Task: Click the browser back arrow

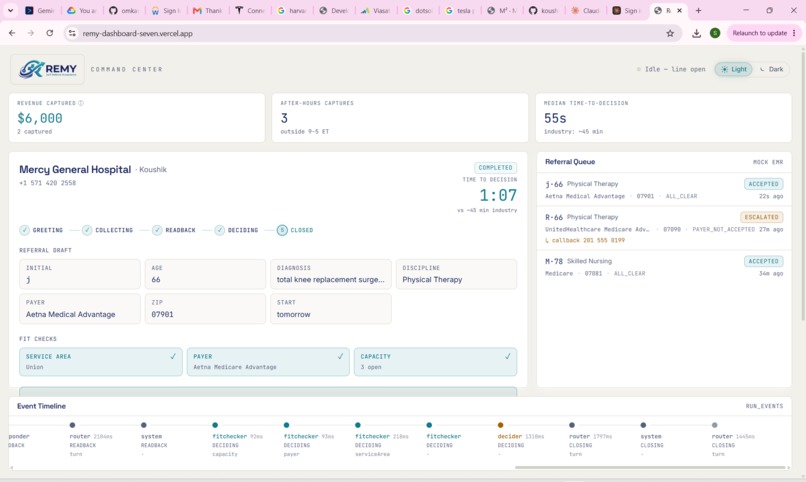Action: coord(12,33)
